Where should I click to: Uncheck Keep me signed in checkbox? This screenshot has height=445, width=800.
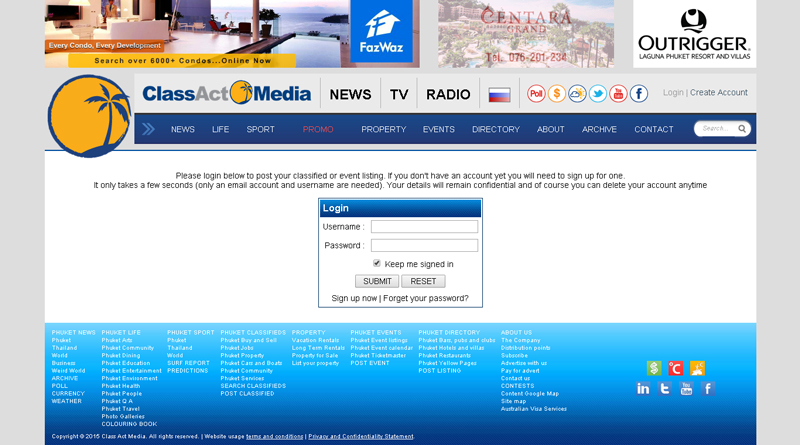pos(377,263)
